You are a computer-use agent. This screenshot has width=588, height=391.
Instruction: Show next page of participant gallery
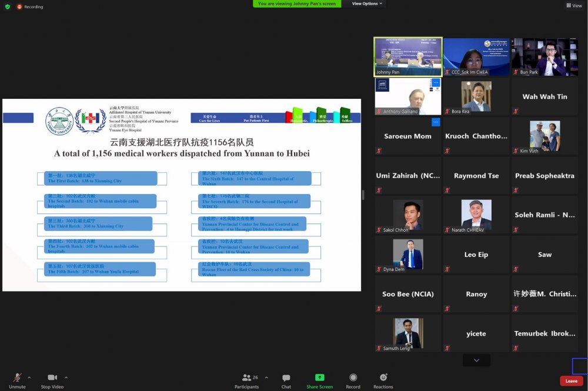click(476, 360)
